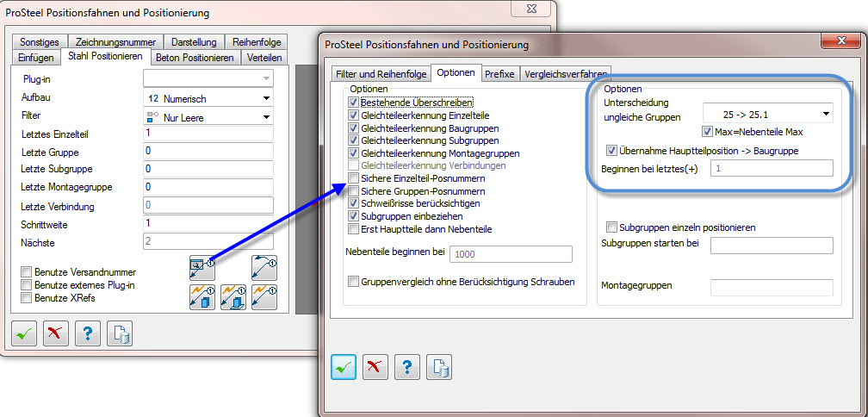Toggle Bestehende Überschreiben checkbox
Viewport: 868px width, 417px height.
[353, 103]
